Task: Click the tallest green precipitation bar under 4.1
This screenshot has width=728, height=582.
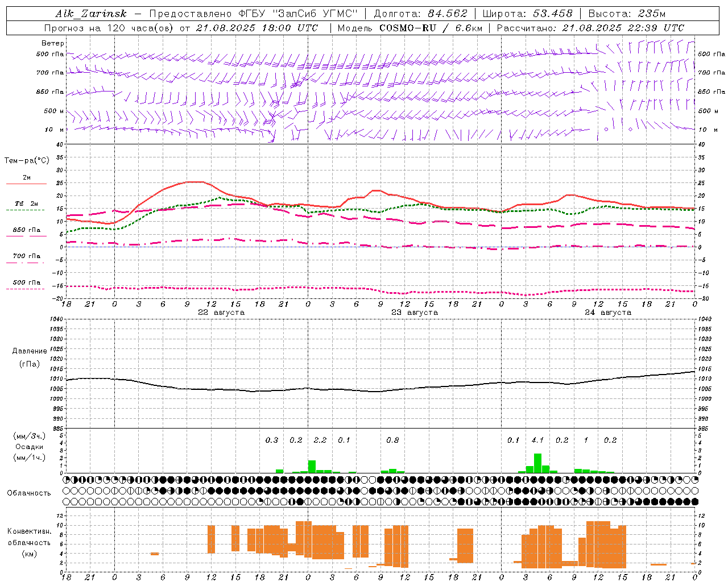Action: [x=537, y=463]
